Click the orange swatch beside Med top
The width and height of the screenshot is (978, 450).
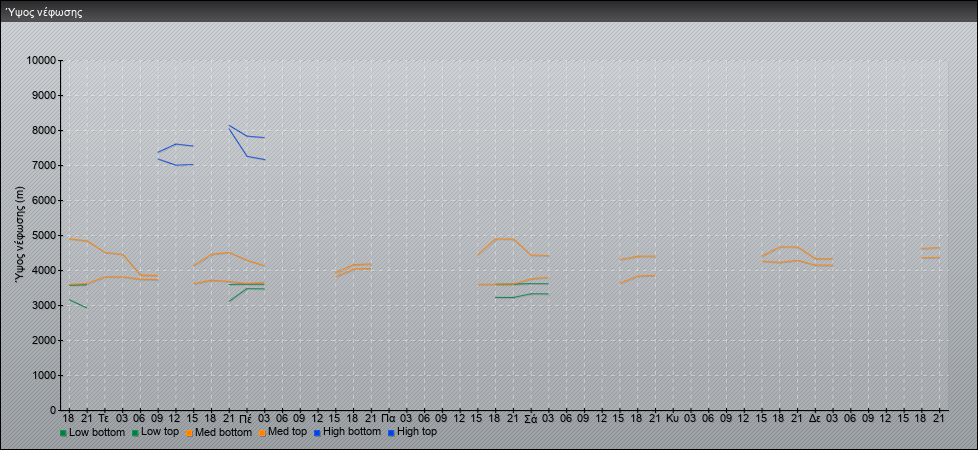click(260, 433)
